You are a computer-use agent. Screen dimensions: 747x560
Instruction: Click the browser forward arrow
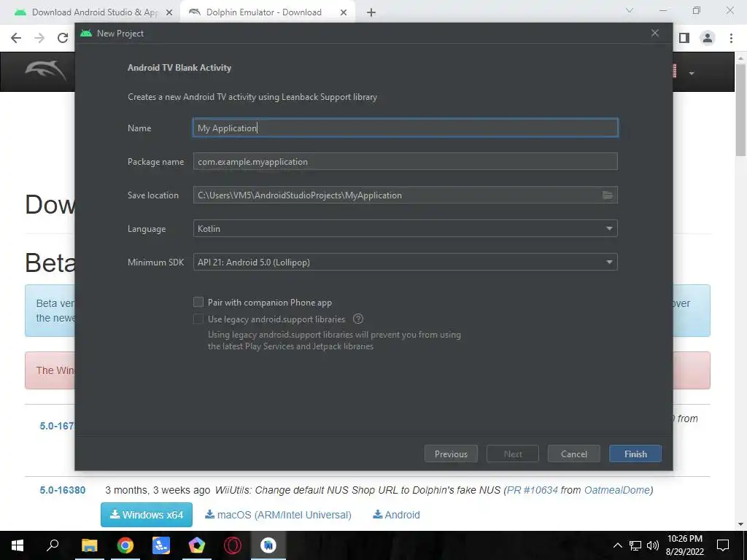pos(39,38)
